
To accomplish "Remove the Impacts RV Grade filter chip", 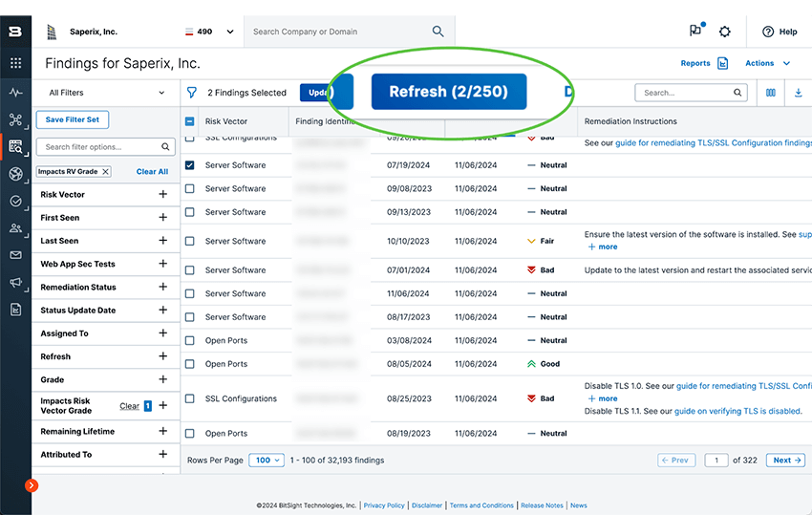I will point(106,171).
